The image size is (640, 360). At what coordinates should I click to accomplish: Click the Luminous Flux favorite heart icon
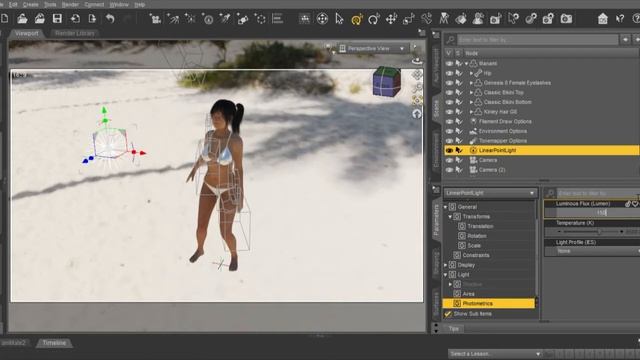pyautogui.click(x=635, y=204)
